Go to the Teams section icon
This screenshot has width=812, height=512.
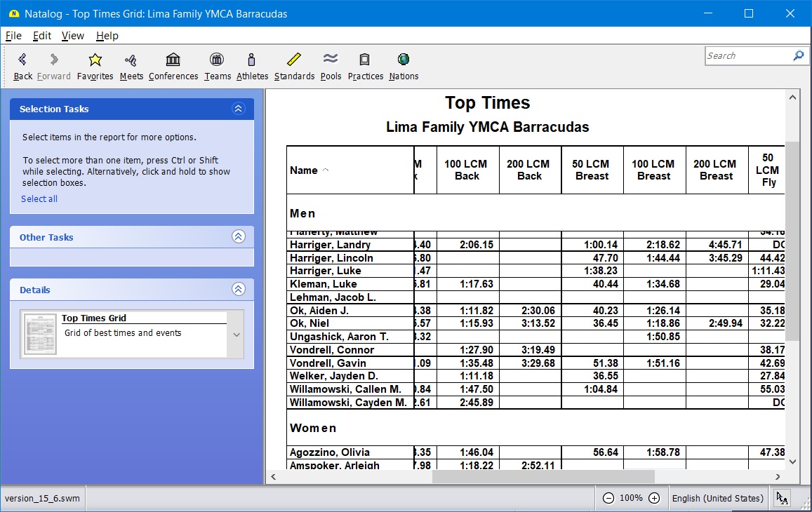[x=218, y=60]
